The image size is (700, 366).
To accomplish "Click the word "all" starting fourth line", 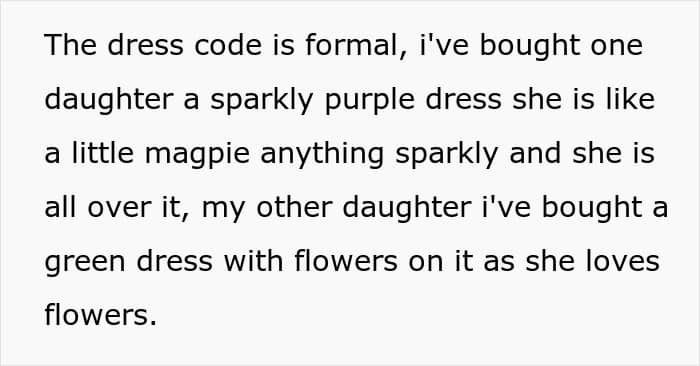I will click(x=60, y=208).
